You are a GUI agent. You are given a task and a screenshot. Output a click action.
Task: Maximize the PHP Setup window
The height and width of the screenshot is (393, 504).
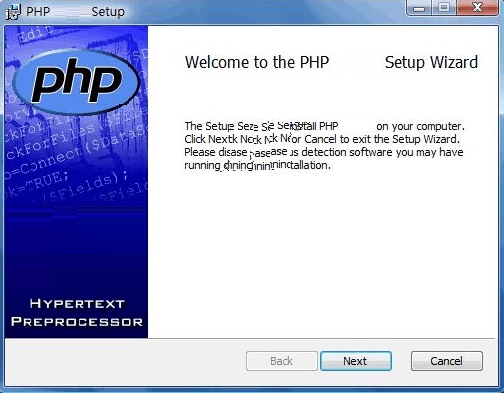(x=444, y=8)
